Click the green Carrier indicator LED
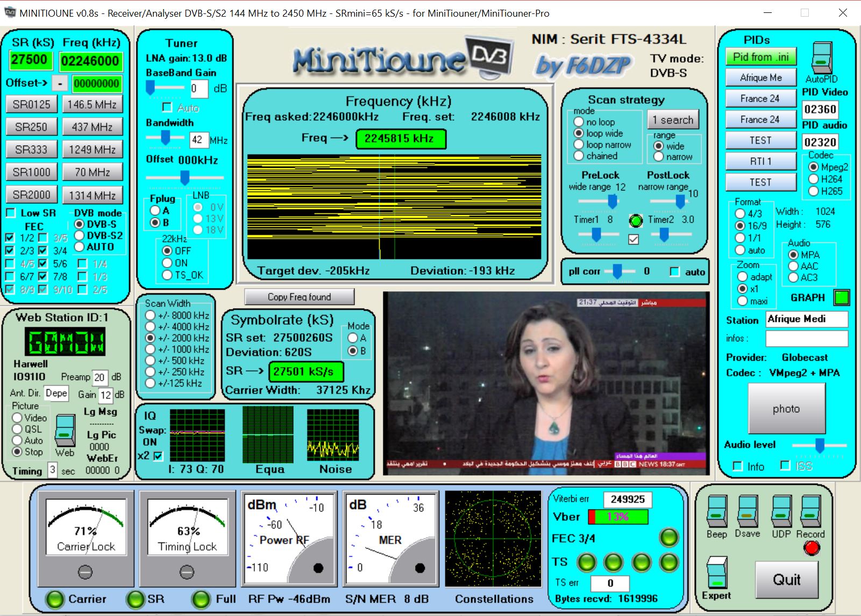861x616 pixels. click(x=55, y=599)
